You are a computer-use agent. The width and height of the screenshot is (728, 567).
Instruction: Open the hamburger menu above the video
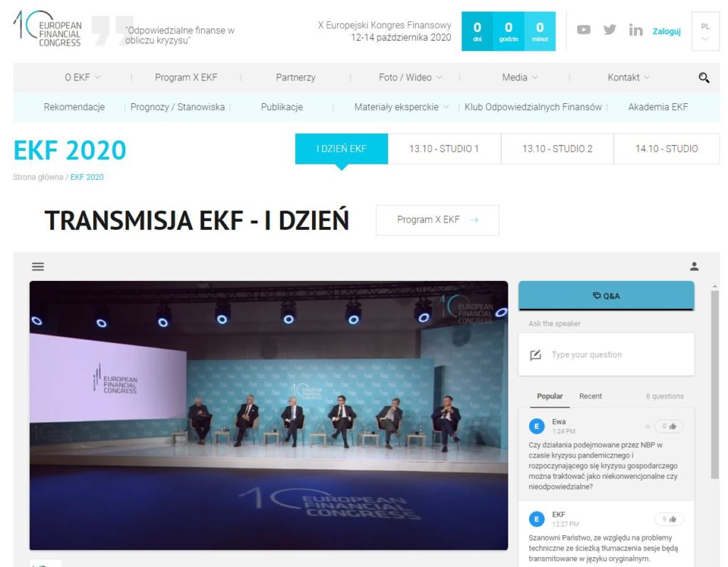(38, 266)
